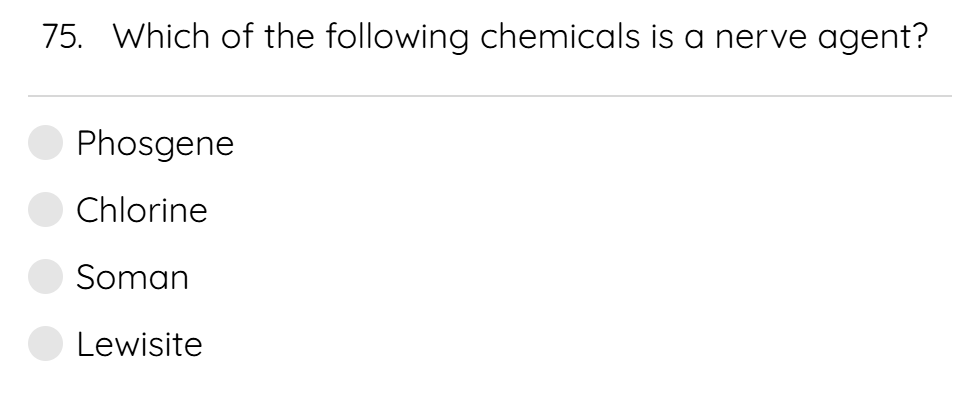
Task: Answer with the third option circle
Action: click(x=46, y=277)
